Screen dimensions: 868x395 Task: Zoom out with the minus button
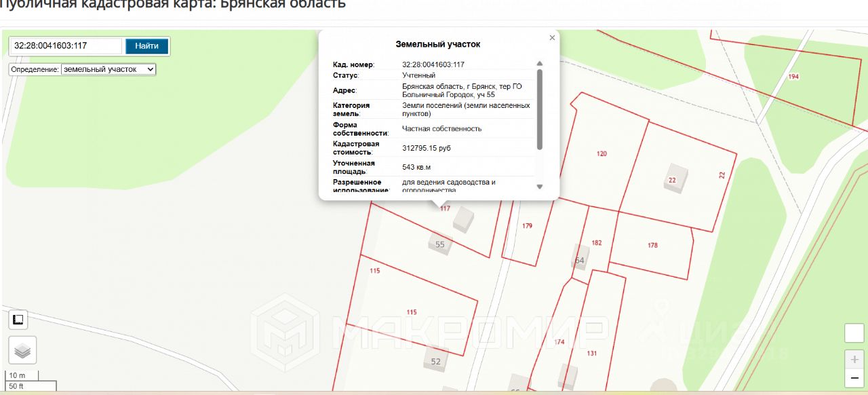(x=854, y=377)
